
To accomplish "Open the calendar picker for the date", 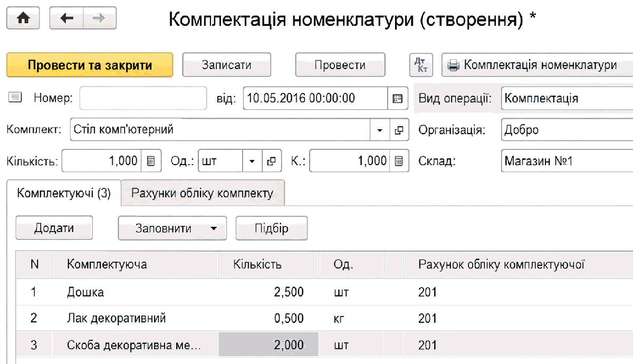I will coord(398,98).
